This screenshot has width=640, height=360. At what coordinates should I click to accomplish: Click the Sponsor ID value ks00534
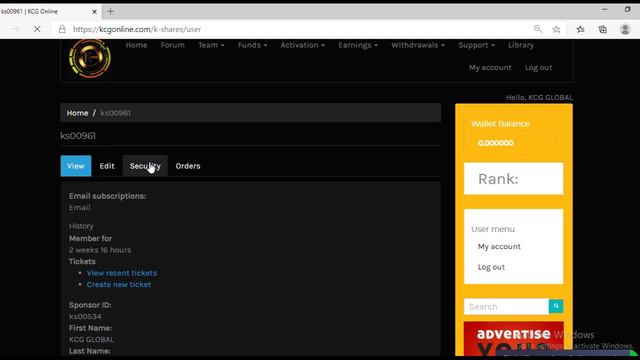[x=85, y=316]
